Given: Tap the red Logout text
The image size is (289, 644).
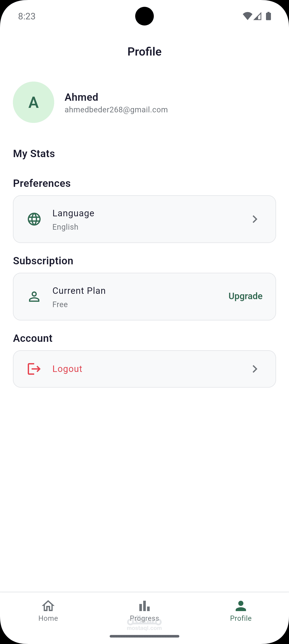Looking at the screenshot, I should pos(67,369).
